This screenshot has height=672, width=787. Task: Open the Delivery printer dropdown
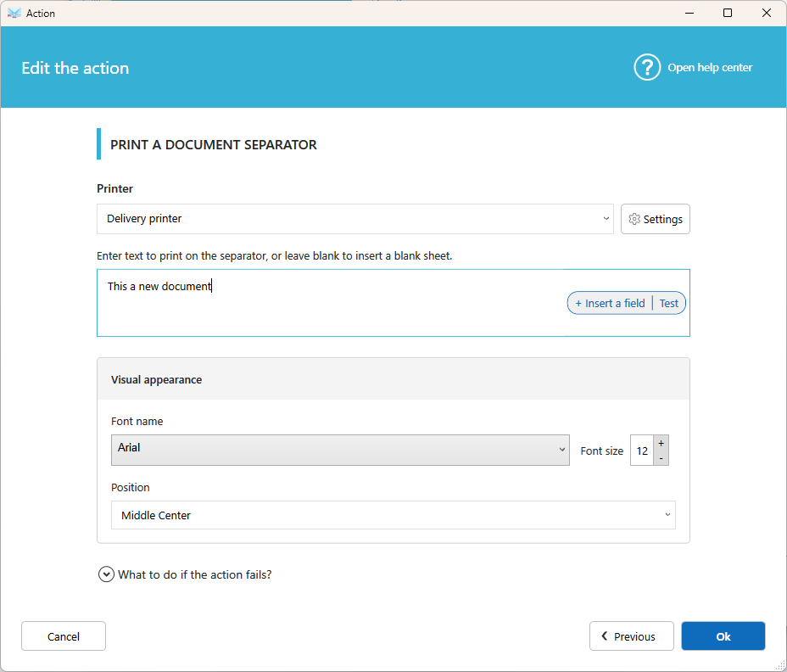pos(354,219)
